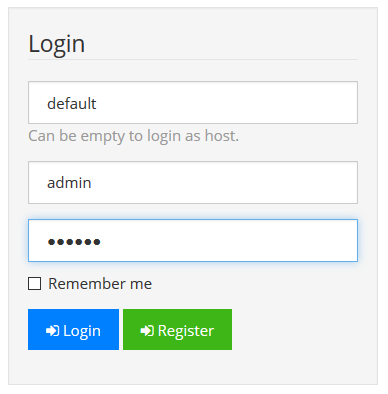Click the arrow icon on the Register button
The image size is (388, 394).
pos(147,331)
